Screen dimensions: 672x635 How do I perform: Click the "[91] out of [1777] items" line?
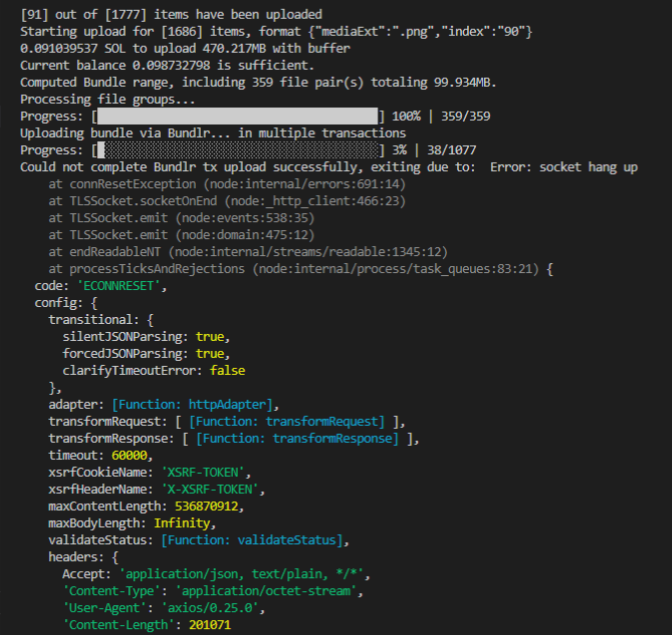[171, 15]
